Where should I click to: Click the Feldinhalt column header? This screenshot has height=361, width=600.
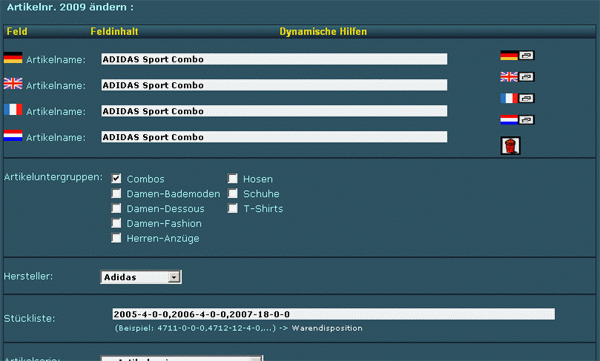tap(114, 31)
